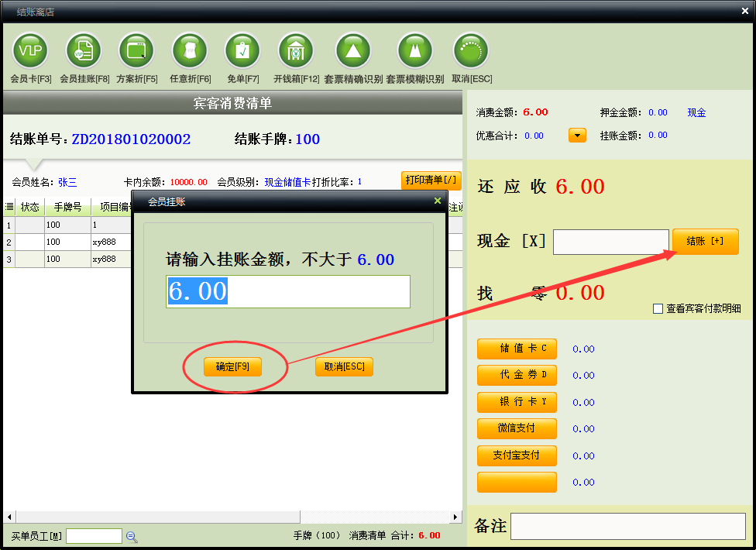
Task: Print the bill with 打印清单 button
Action: 431,180
